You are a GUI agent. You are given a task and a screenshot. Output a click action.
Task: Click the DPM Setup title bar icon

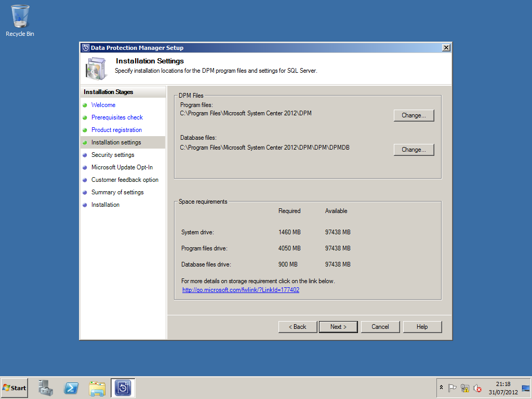pyautogui.click(x=86, y=48)
